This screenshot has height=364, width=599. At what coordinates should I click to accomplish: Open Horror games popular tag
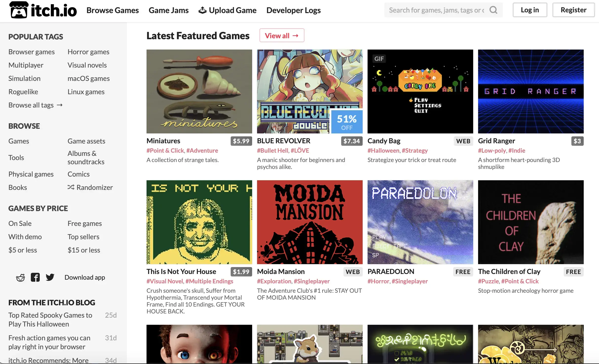point(88,52)
